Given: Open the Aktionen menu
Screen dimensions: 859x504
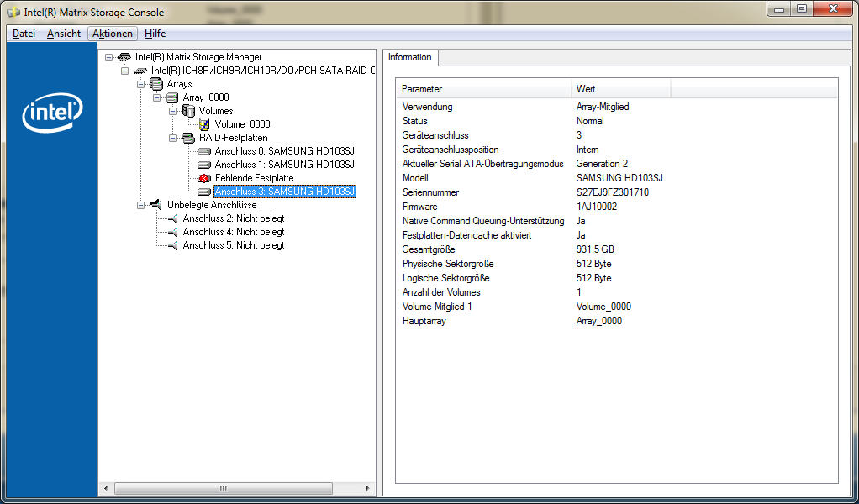Looking at the screenshot, I should tap(113, 34).
